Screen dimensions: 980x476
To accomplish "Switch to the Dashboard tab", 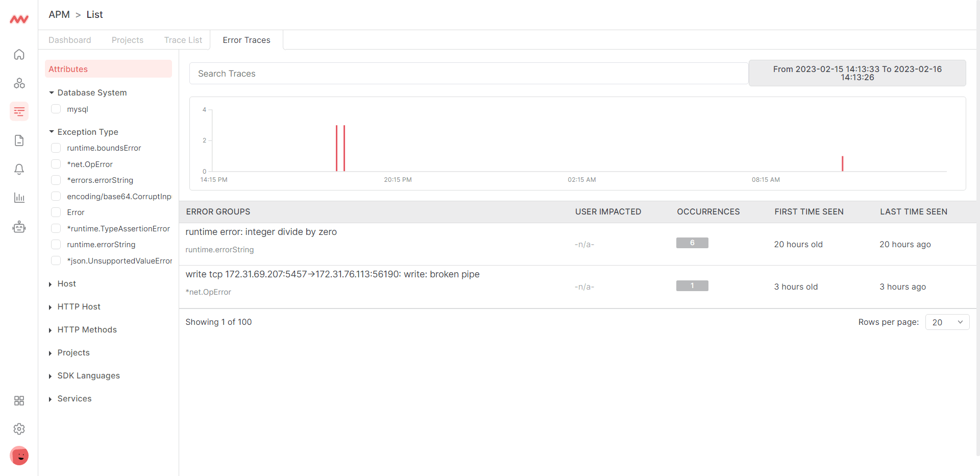I will [70, 40].
